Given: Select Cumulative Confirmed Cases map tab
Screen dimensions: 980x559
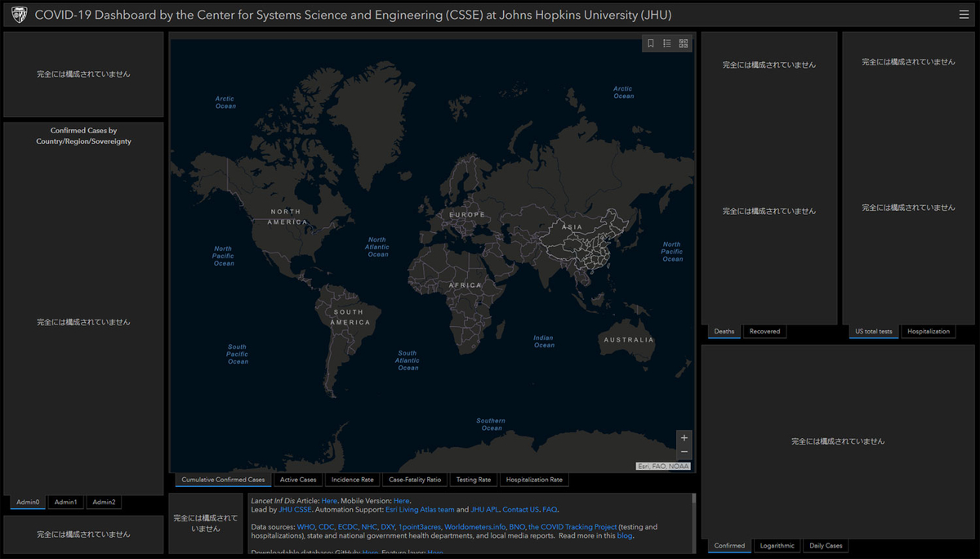Looking at the screenshot, I should click(223, 480).
